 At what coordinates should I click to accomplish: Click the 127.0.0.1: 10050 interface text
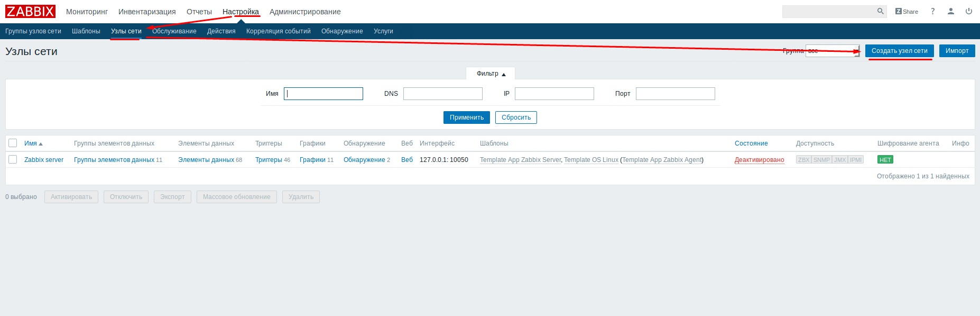coord(444,160)
